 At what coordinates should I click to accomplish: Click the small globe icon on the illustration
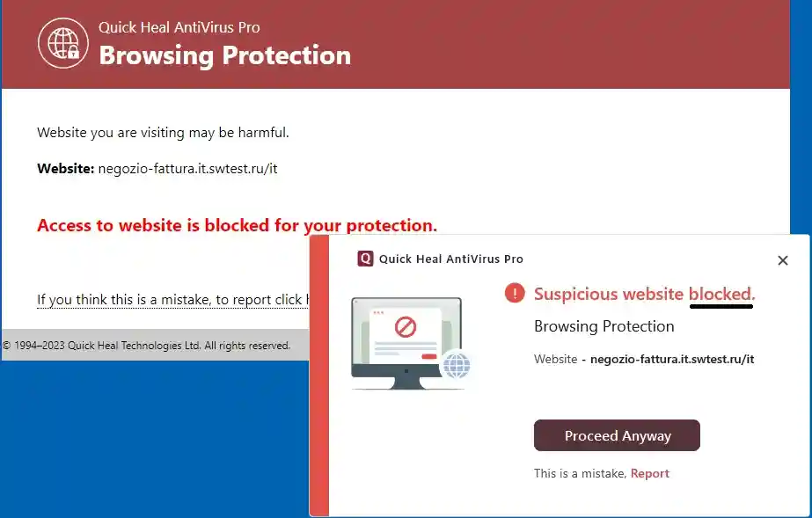point(456,365)
